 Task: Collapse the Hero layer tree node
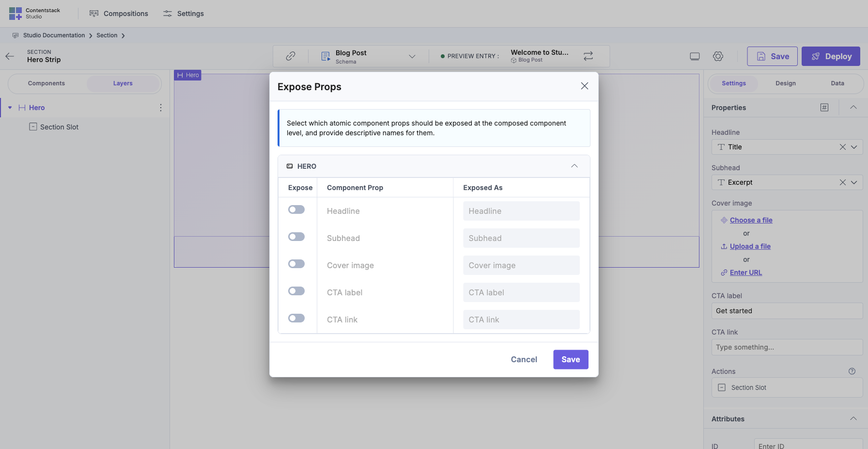tap(10, 108)
